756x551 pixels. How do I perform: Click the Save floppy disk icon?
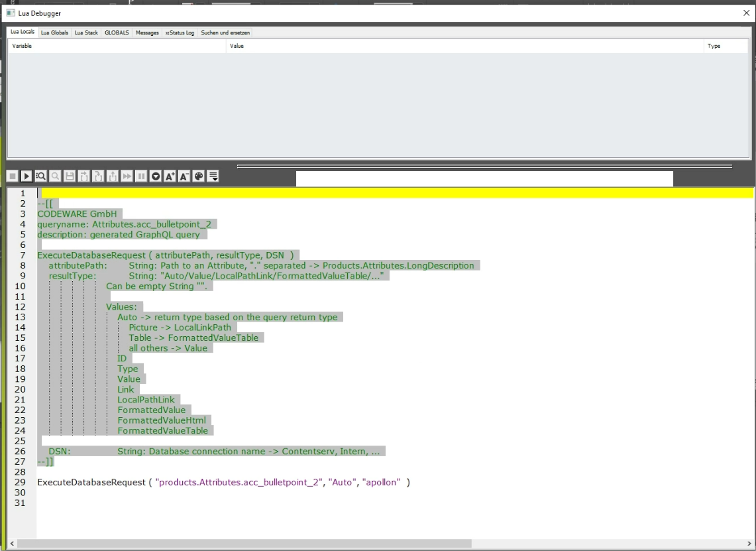tap(70, 176)
